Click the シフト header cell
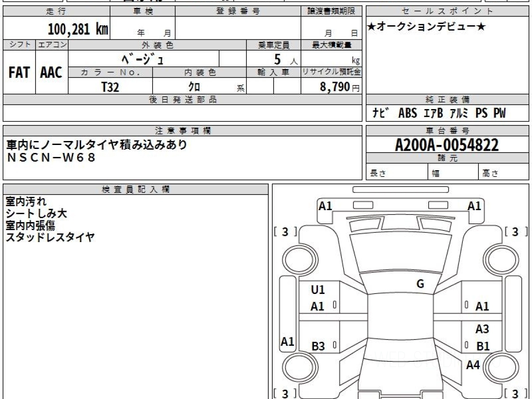The image size is (532, 399). 19,45
